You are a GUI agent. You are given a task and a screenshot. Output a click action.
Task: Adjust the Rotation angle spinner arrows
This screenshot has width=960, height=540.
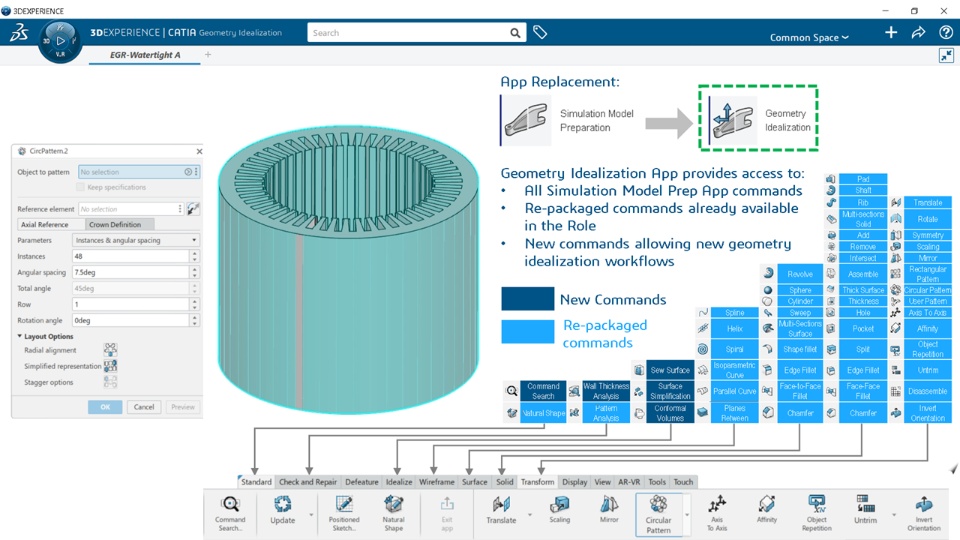(x=195, y=320)
